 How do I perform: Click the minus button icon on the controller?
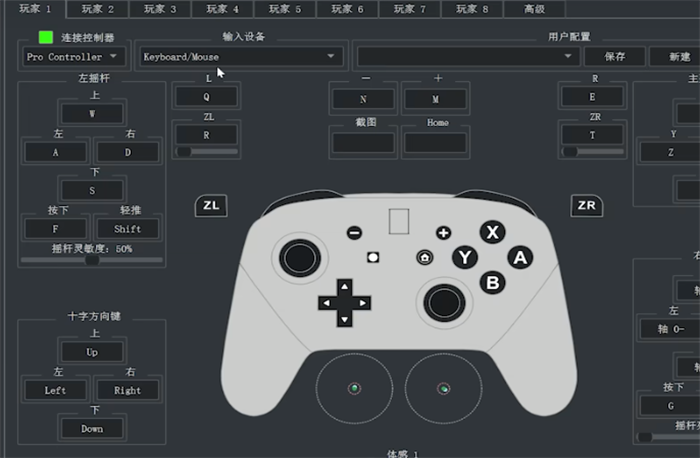pos(354,233)
